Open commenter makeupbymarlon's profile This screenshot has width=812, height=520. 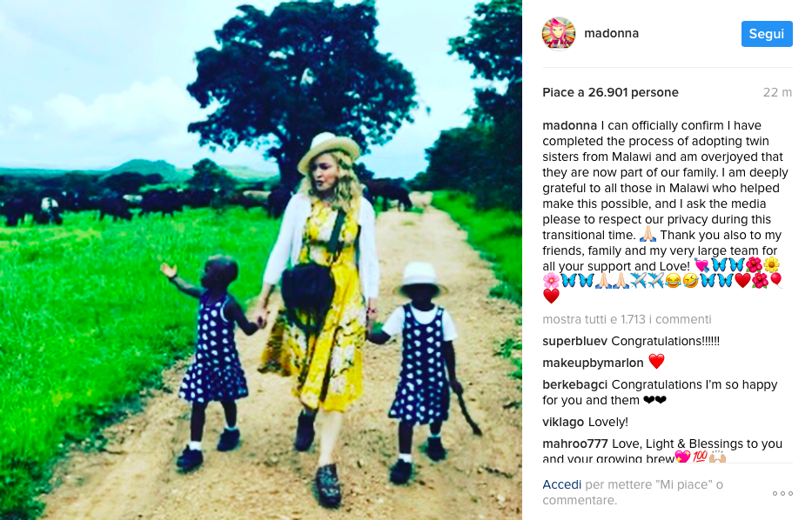(593, 363)
